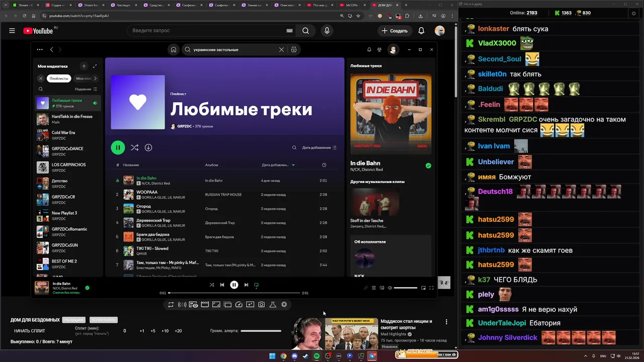Clear the library filter with X
Viewport: 644px width, 362px height.
click(41, 78)
